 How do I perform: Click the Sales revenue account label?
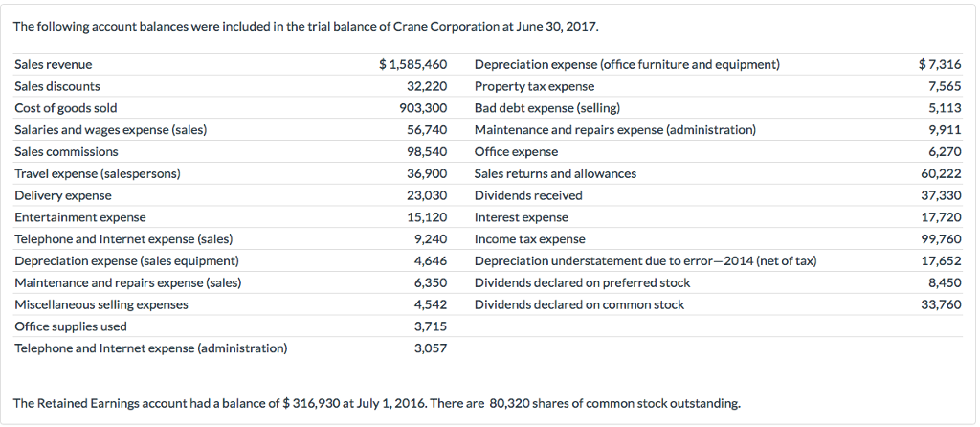coord(54,65)
